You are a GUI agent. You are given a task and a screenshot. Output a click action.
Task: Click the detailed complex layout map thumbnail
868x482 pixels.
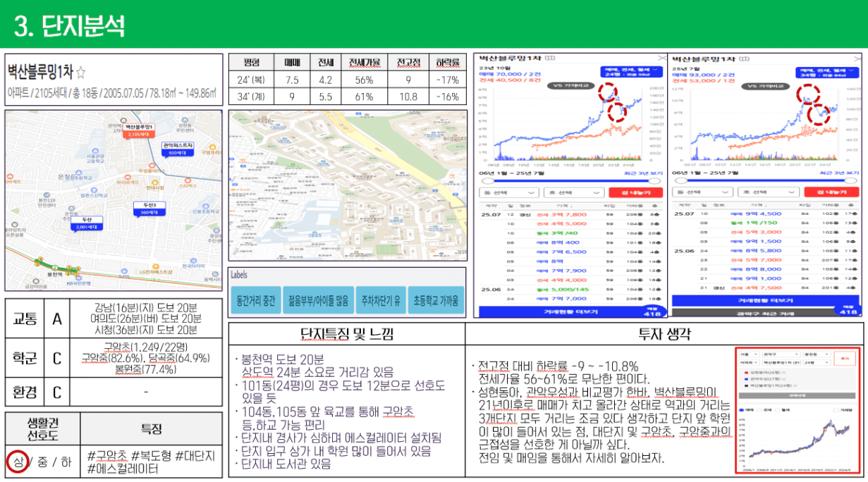[x=348, y=185]
